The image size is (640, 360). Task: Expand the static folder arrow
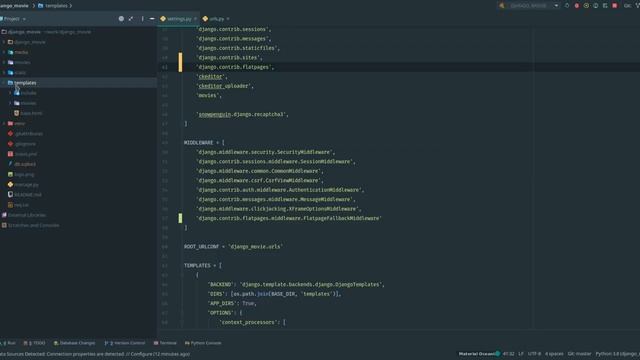[x=4, y=73]
